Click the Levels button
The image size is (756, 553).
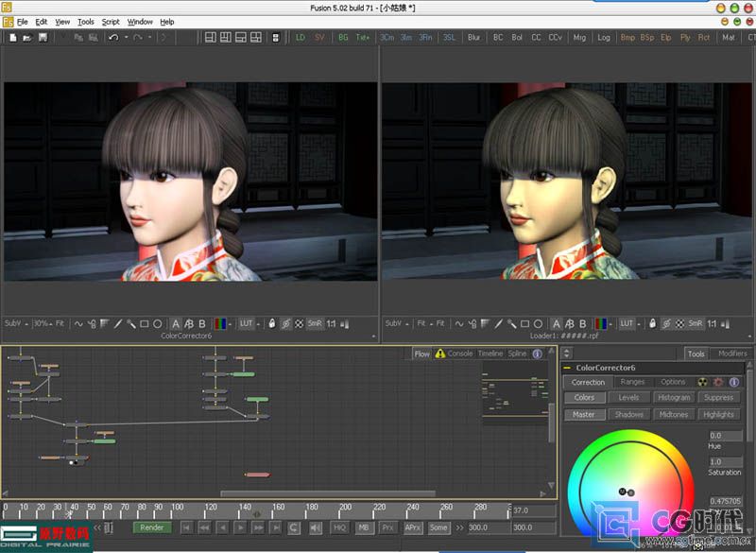628,398
